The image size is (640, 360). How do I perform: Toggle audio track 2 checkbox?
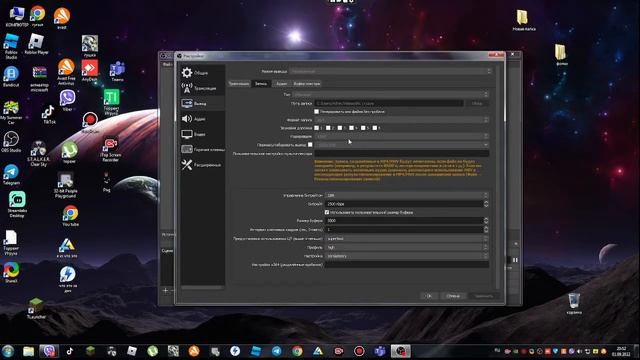(x=328, y=128)
